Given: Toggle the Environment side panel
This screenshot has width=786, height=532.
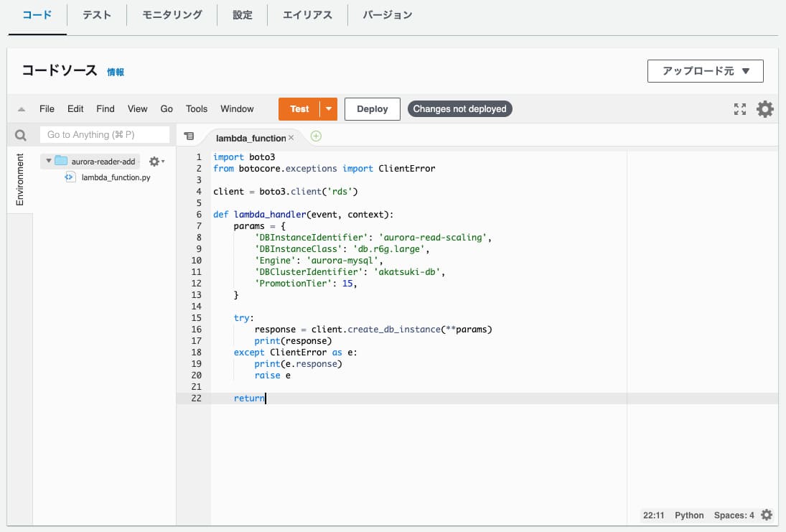Looking at the screenshot, I should 20,179.
